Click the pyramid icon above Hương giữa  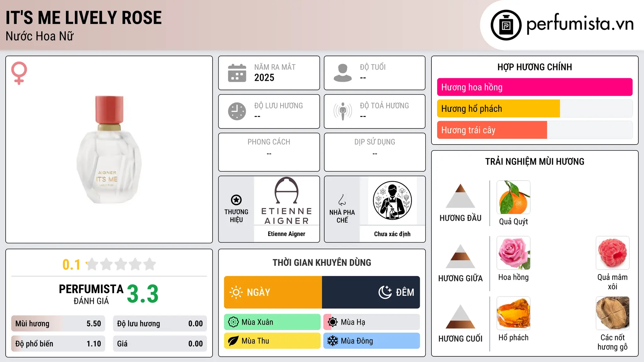coord(460,256)
